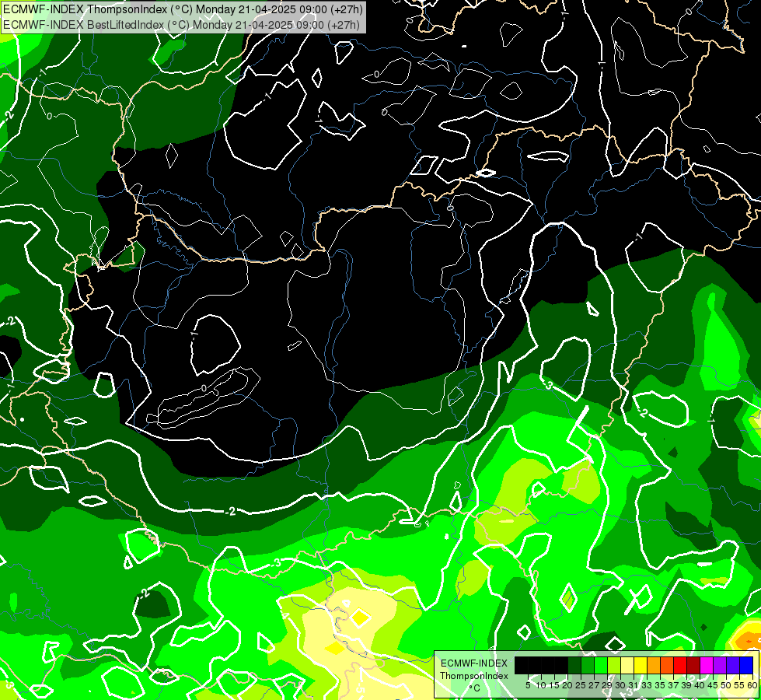
Task: Select the indigo 50–55 legend swatch
Action: pyautogui.click(x=733, y=666)
